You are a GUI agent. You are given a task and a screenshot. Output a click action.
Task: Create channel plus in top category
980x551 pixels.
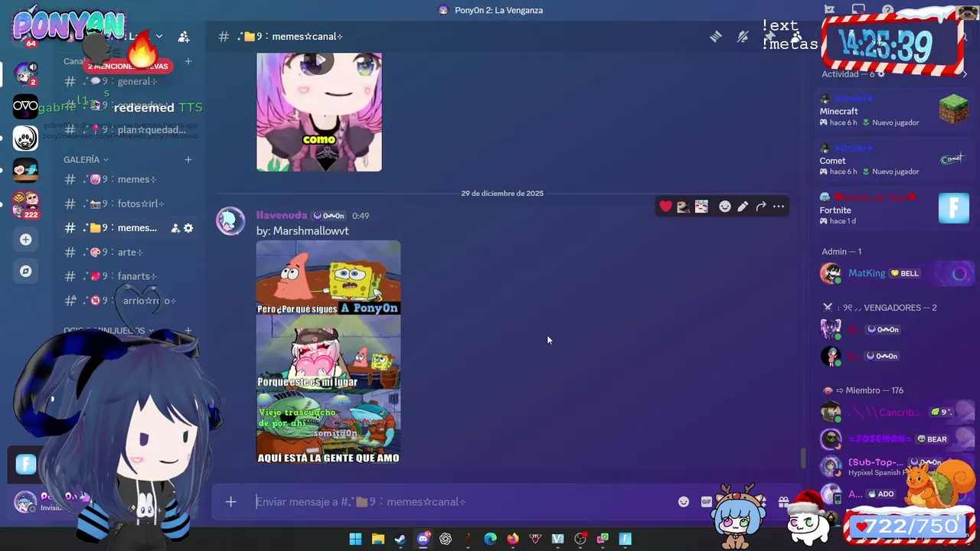[x=188, y=61]
